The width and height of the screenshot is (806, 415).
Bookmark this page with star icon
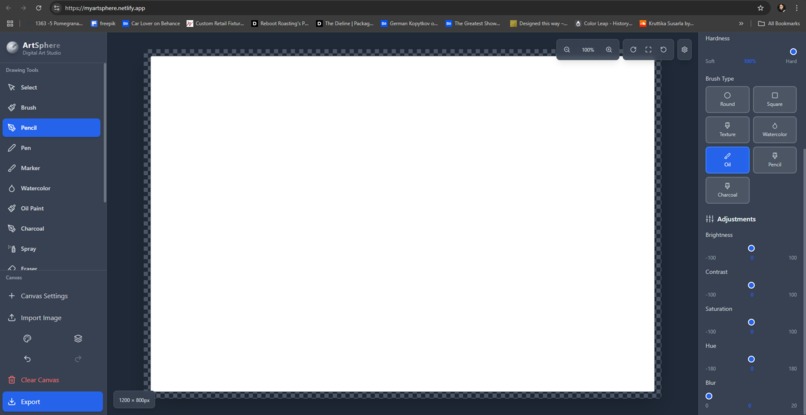tap(760, 8)
